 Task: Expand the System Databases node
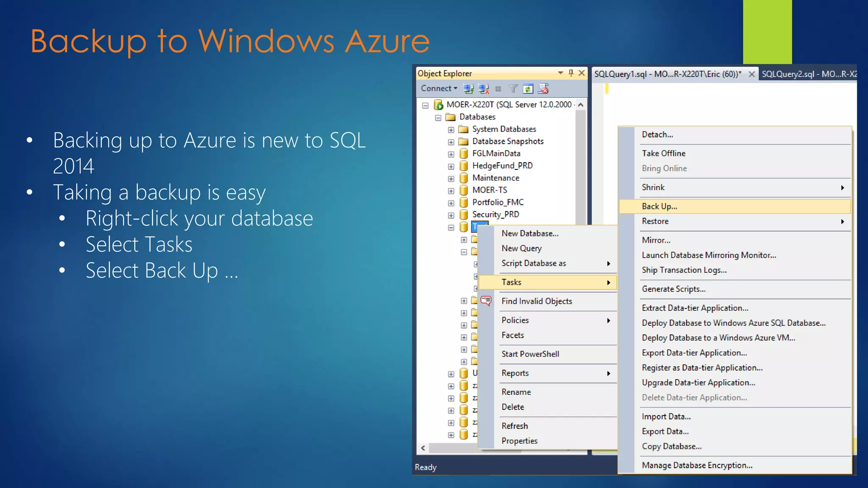[x=451, y=130]
